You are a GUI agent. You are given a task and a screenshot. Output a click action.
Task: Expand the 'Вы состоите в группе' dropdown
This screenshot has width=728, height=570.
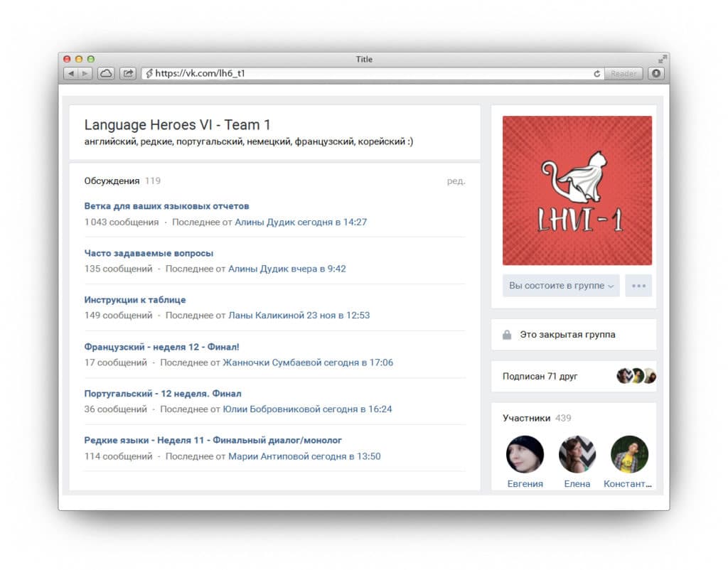pyautogui.click(x=561, y=286)
